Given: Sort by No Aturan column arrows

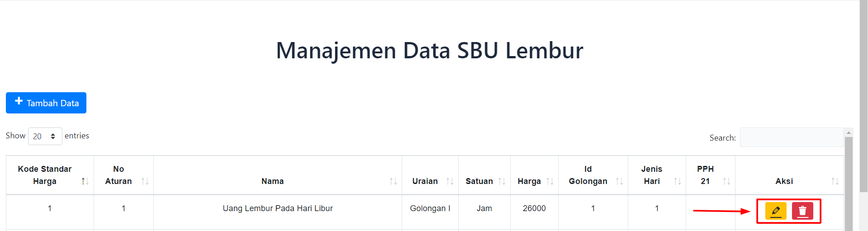Looking at the screenshot, I should [145, 181].
